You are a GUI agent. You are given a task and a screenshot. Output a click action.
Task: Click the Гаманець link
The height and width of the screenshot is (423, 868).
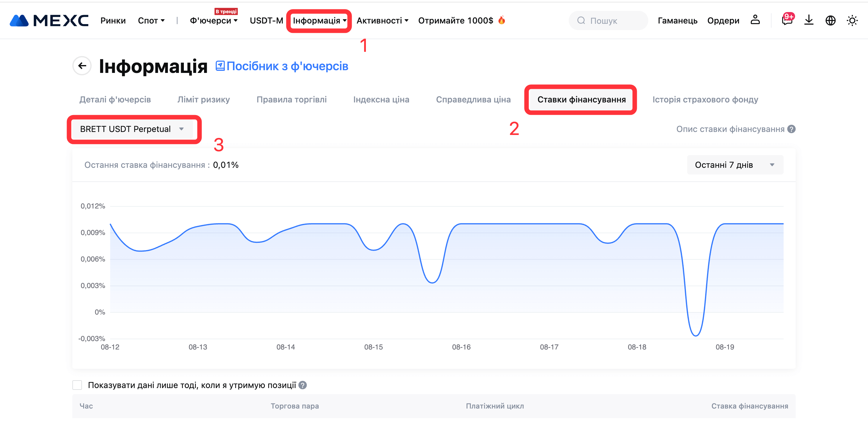[677, 20]
